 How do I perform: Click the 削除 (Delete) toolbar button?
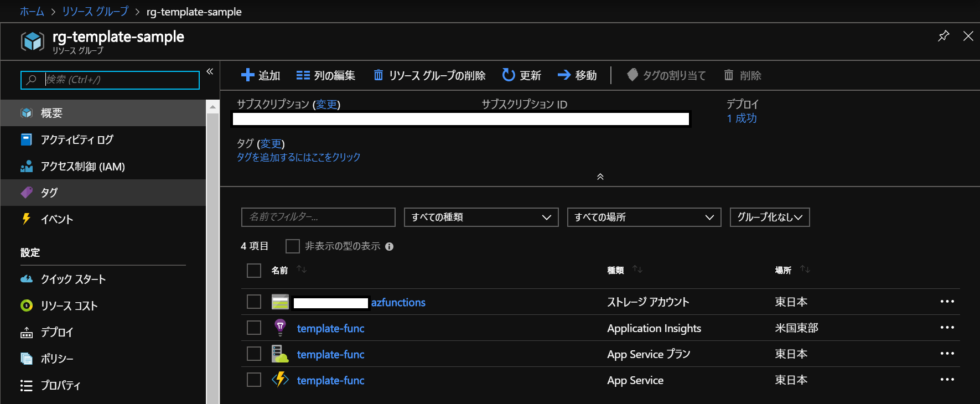[x=743, y=75]
